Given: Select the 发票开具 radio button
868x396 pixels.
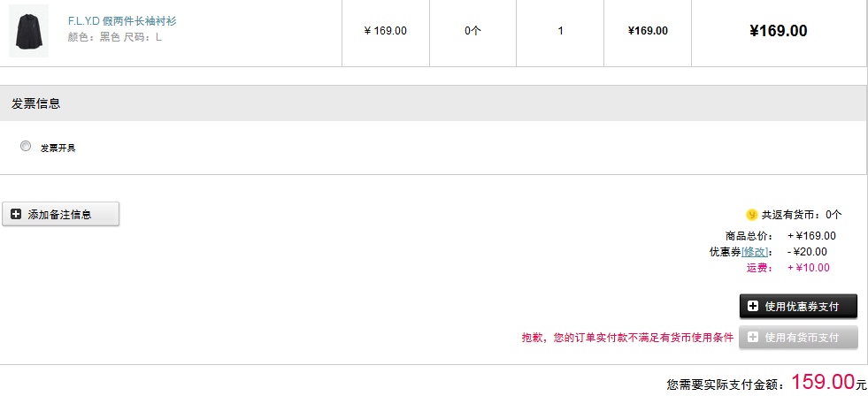Looking at the screenshot, I should tap(26, 147).
